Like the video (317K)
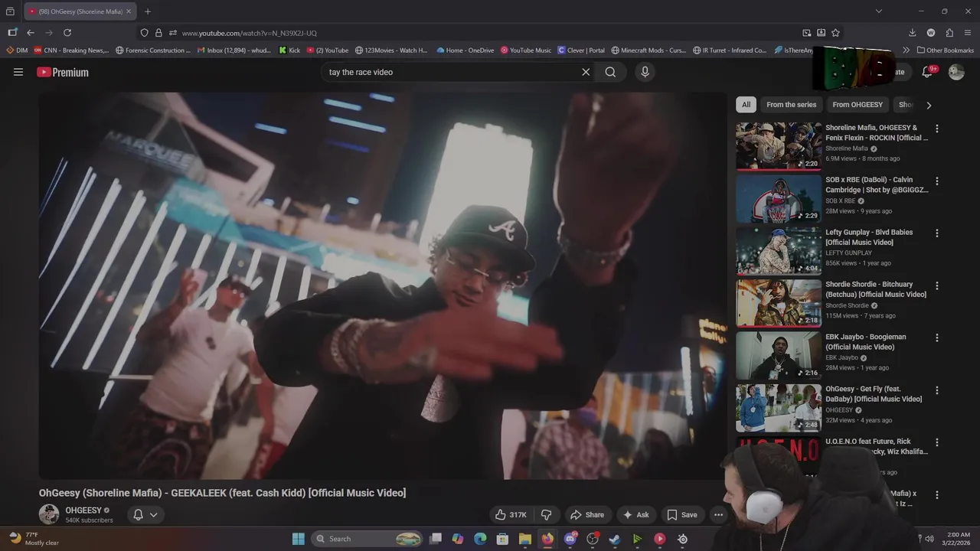 pyautogui.click(x=511, y=515)
